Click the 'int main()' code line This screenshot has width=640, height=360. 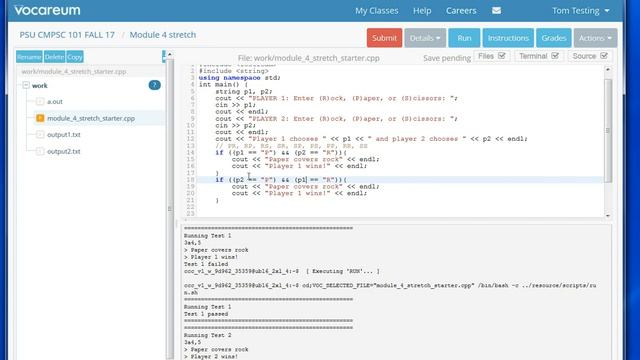pyautogui.click(x=223, y=84)
